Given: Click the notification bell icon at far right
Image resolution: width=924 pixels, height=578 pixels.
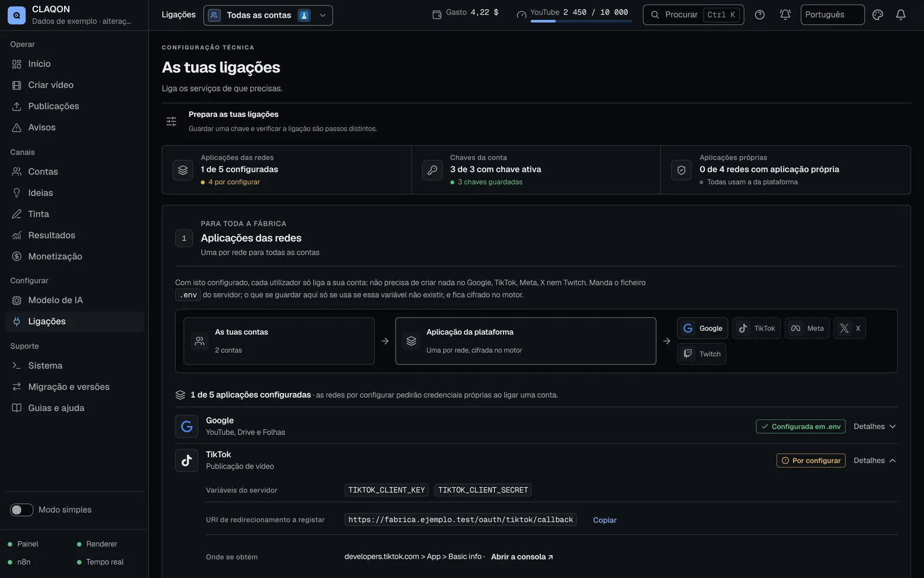Looking at the screenshot, I should coord(901,15).
